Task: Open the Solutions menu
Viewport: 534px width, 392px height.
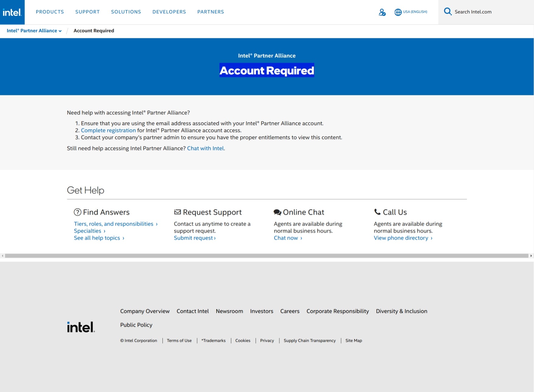Action: coord(126,12)
